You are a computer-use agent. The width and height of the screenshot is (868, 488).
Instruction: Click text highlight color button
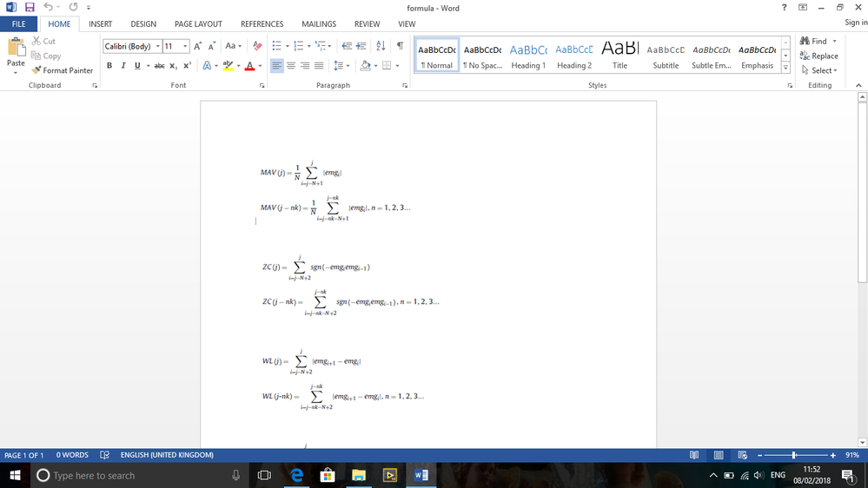tap(228, 66)
